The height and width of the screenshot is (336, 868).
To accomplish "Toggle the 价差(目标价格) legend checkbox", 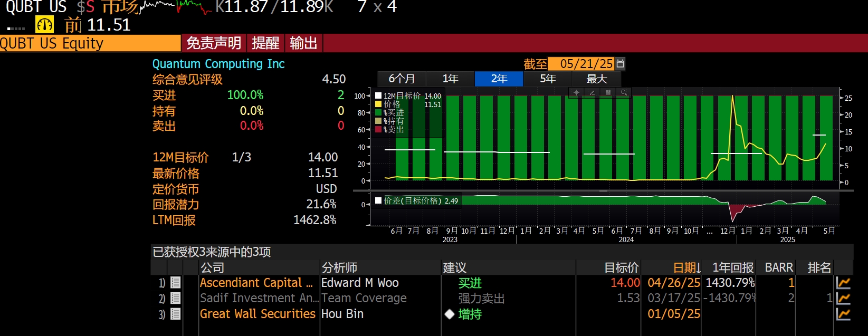I will tap(378, 200).
